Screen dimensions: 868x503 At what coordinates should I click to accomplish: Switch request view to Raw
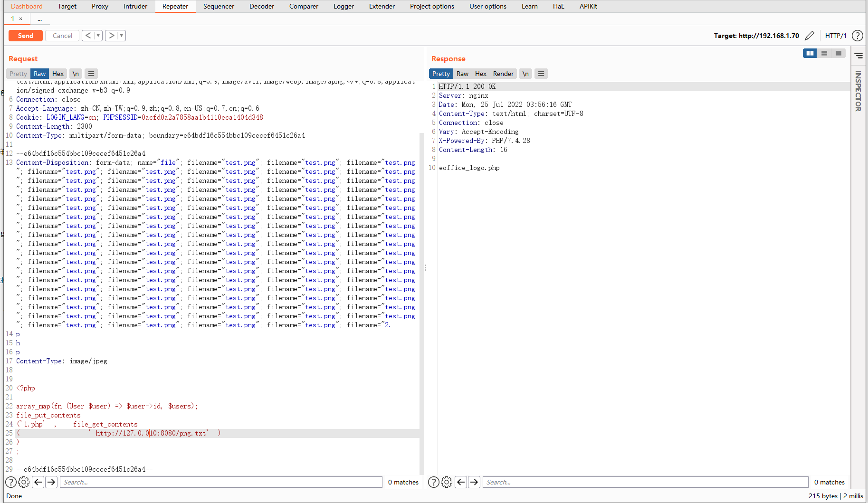[x=40, y=74]
